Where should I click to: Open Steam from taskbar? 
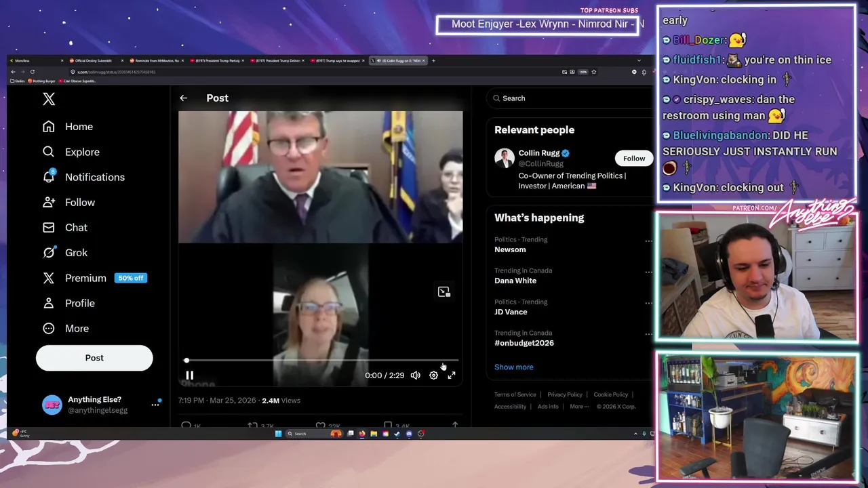tap(397, 434)
